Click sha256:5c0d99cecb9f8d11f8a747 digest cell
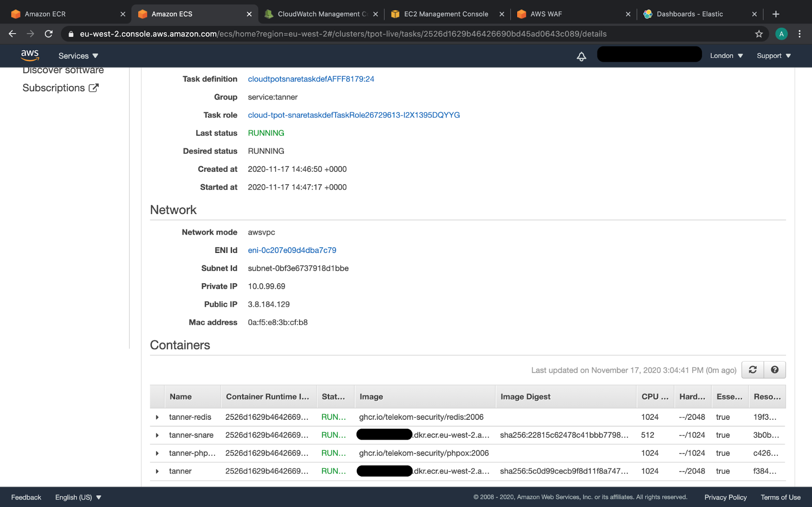 tap(564, 471)
